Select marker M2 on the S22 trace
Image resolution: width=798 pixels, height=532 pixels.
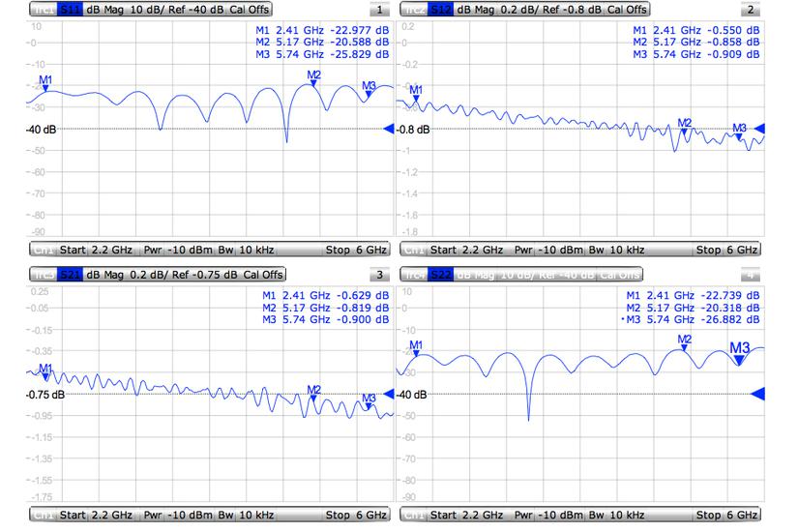click(685, 342)
